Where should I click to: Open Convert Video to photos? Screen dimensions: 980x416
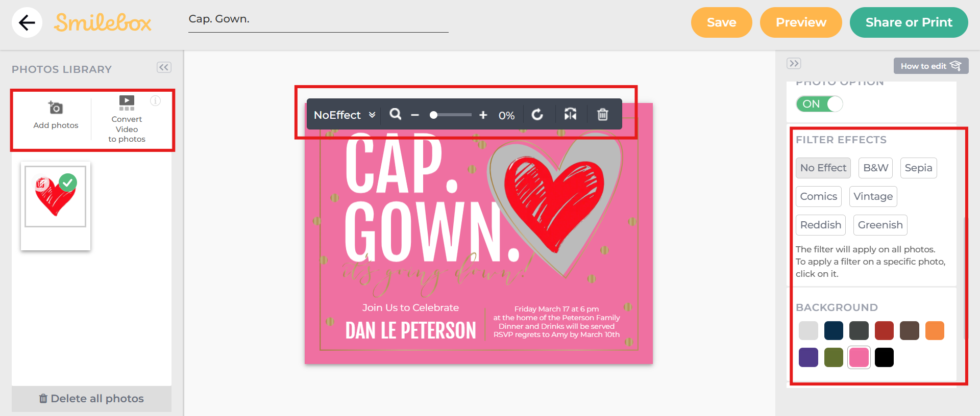pyautogui.click(x=127, y=119)
